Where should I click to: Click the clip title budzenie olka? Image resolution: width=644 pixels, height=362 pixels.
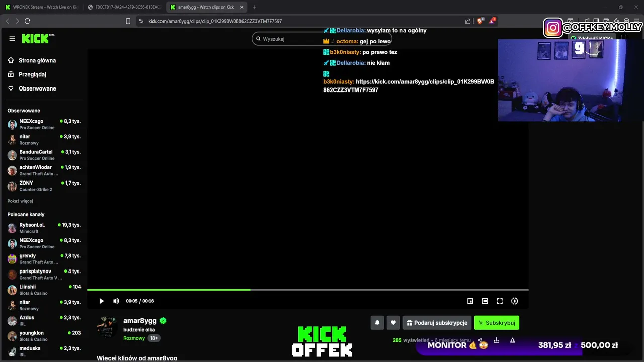139,330
